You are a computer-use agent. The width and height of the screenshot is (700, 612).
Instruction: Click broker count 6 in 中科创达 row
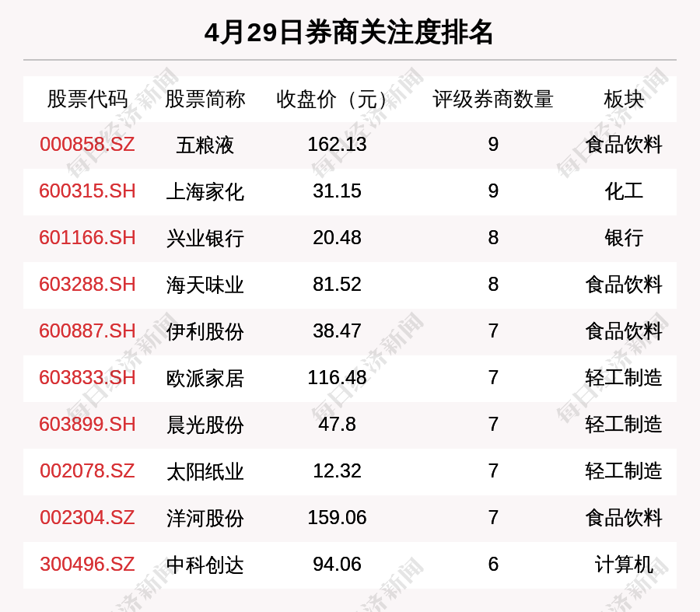click(493, 565)
